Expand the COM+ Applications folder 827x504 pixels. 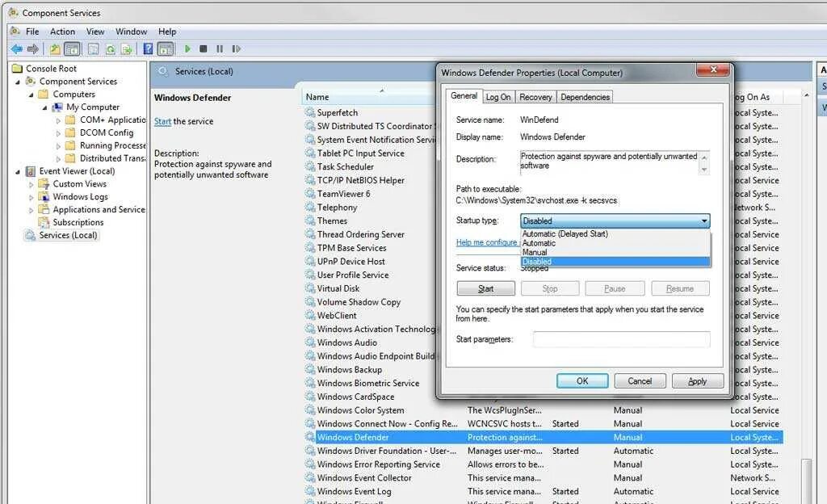[x=58, y=120]
